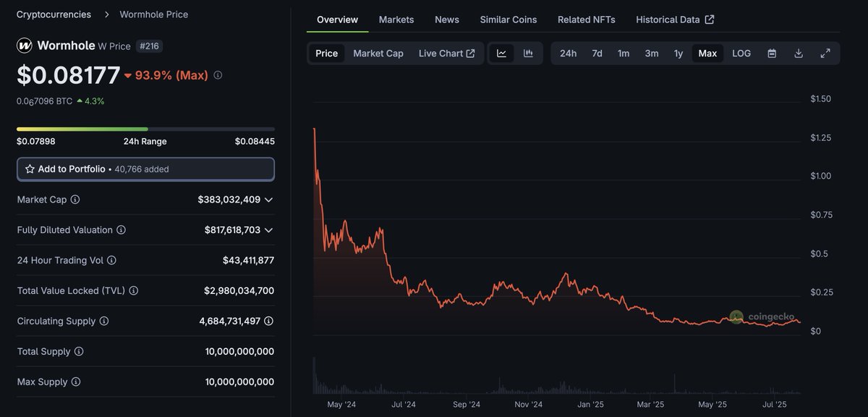Click Market Cap value $383,032,409
The image size is (868, 417).
tap(229, 199)
